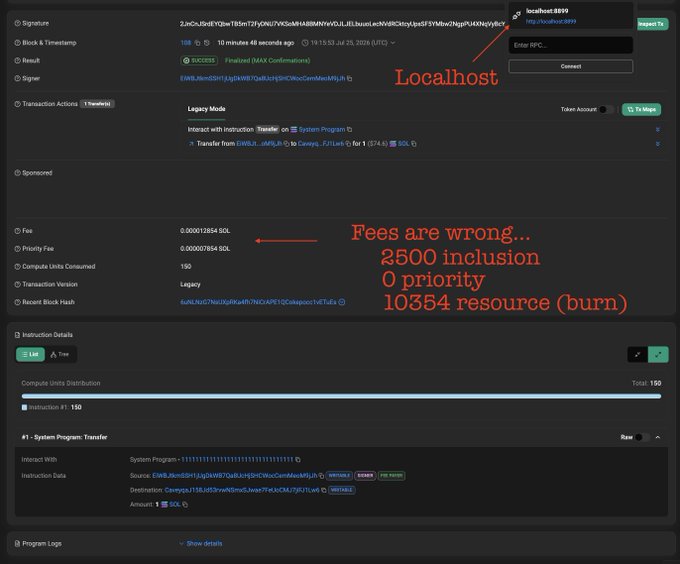The height and width of the screenshot is (564, 680).
Task: Click the compute units distribution bar
Action: [x=341, y=396]
